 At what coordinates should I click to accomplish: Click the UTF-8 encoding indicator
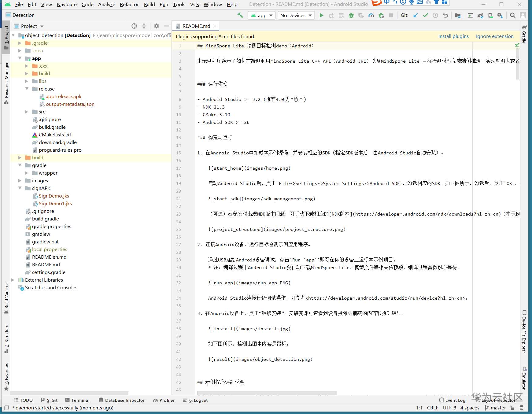449,408
